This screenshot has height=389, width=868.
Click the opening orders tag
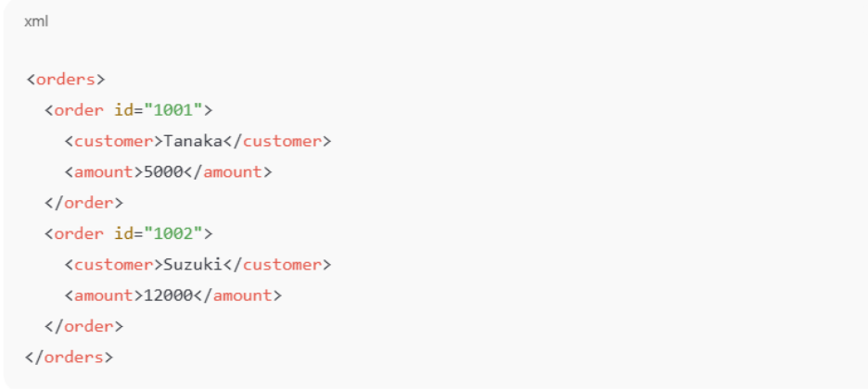[66, 79]
